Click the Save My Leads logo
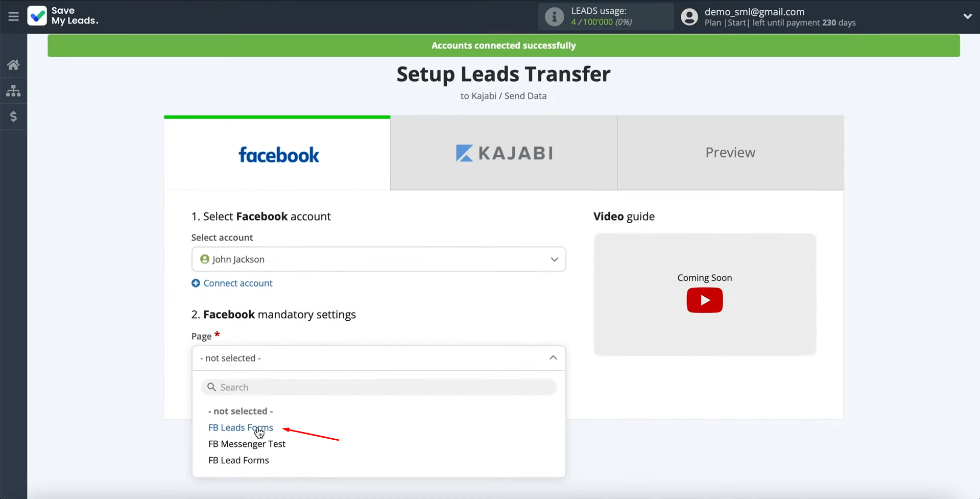980x499 pixels. click(62, 16)
